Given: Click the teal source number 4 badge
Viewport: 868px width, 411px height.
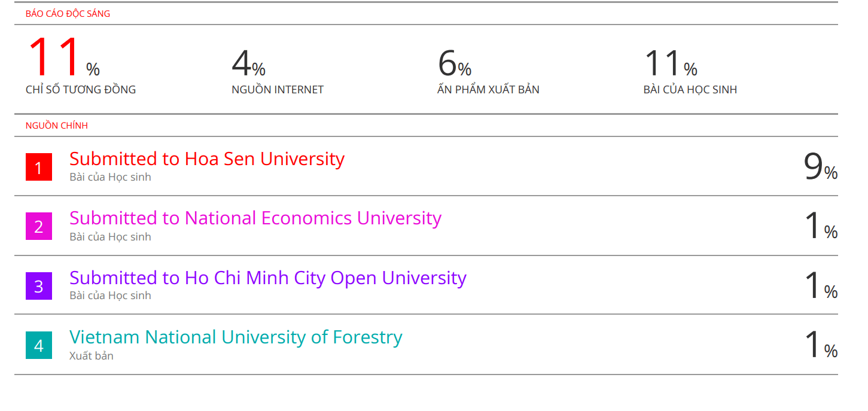Looking at the screenshot, I should coord(39,345).
